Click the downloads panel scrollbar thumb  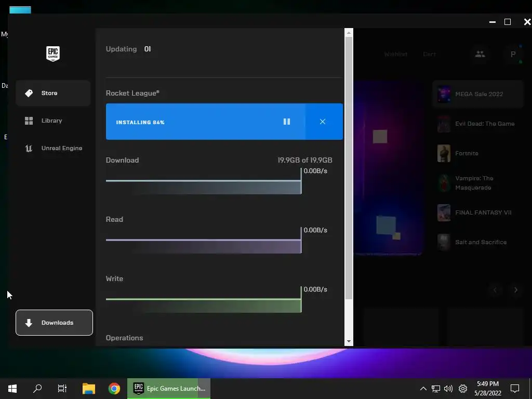(x=349, y=168)
